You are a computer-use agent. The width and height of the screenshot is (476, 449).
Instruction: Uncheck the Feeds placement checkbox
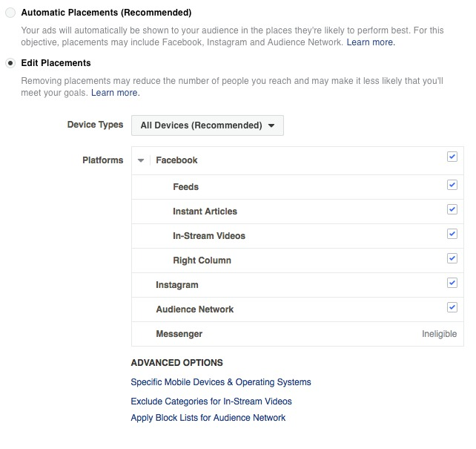click(x=452, y=185)
